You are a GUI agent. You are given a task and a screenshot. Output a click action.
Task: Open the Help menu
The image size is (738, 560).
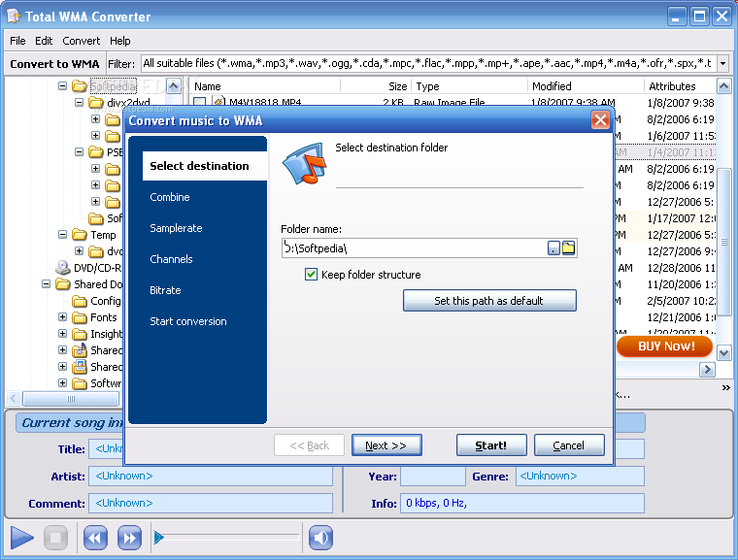120,41
